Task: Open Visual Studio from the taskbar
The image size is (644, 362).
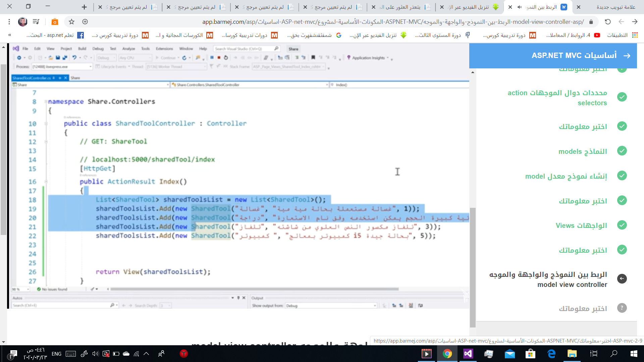Action: coord(468,354)
